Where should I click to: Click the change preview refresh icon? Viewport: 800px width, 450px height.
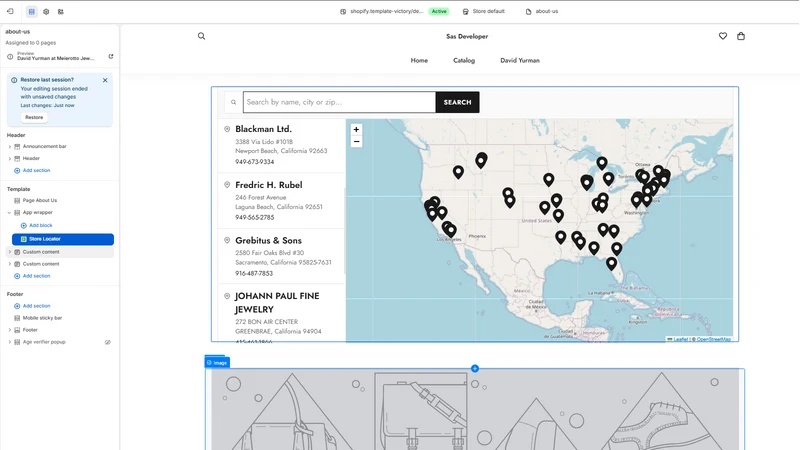click(111, 56)
